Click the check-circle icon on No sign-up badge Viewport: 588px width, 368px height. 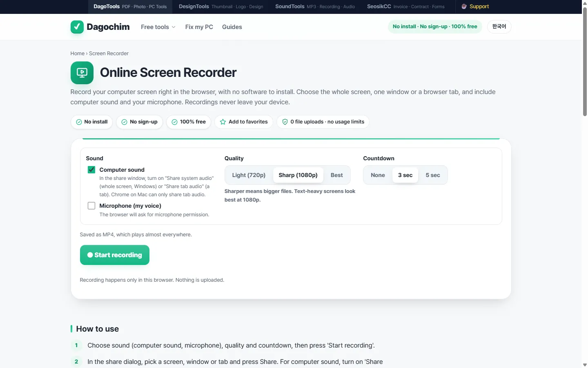125,122
